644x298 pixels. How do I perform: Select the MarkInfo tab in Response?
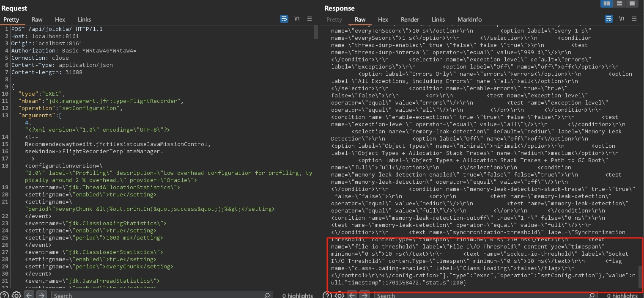469,19
